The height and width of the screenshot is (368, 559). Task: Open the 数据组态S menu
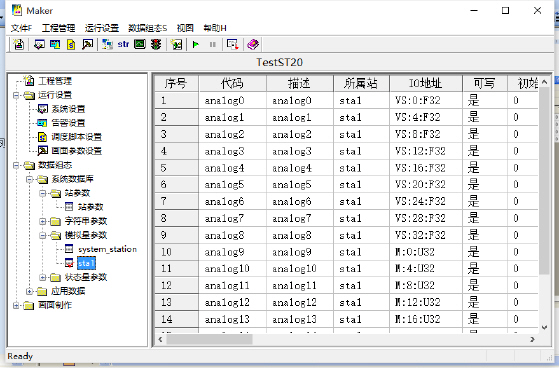(148, 28)
